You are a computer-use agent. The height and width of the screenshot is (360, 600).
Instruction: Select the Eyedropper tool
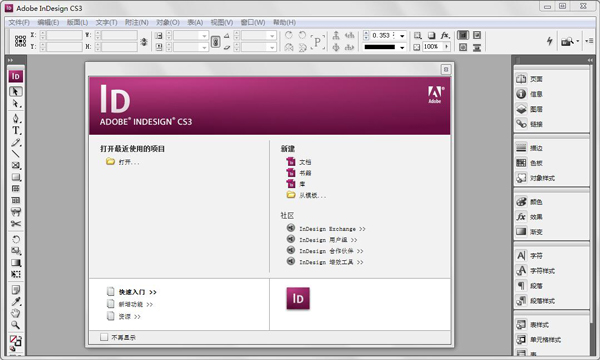(16, 301)
